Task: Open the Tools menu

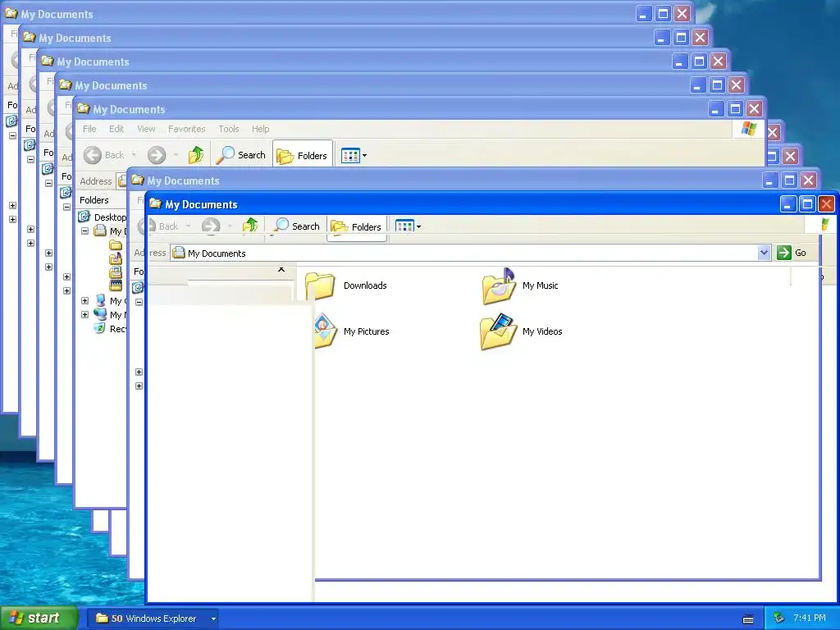Action: click(x=229, y=129)
